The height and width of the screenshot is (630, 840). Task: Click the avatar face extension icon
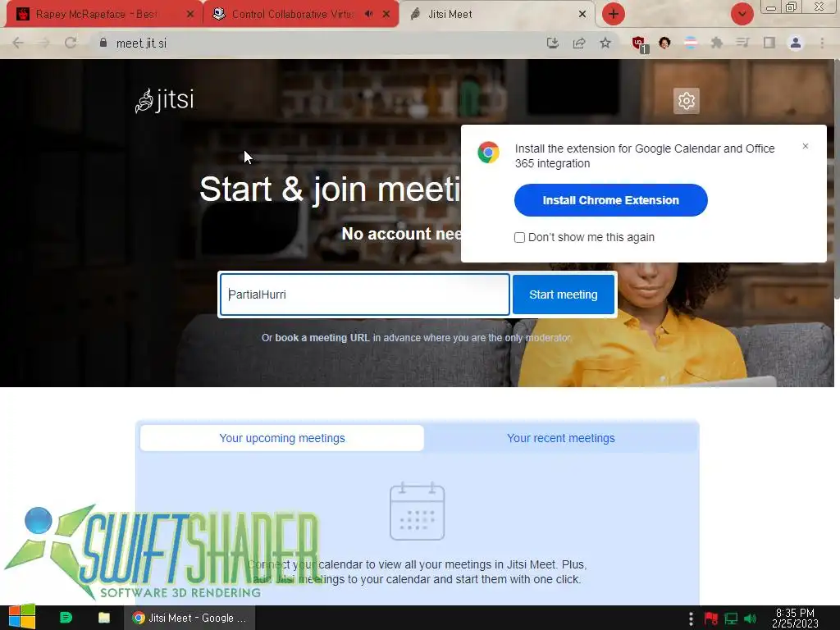pyautogui.click(x=664, y=43)
